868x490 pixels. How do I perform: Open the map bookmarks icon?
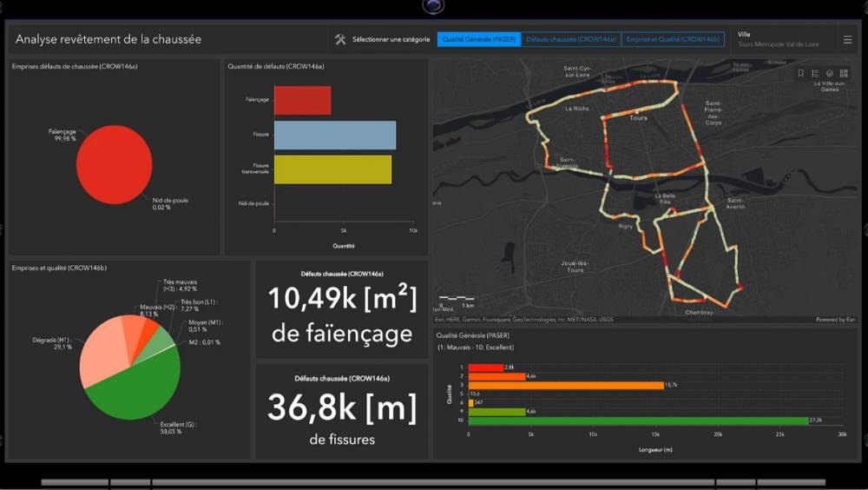(x=800, y=73)
